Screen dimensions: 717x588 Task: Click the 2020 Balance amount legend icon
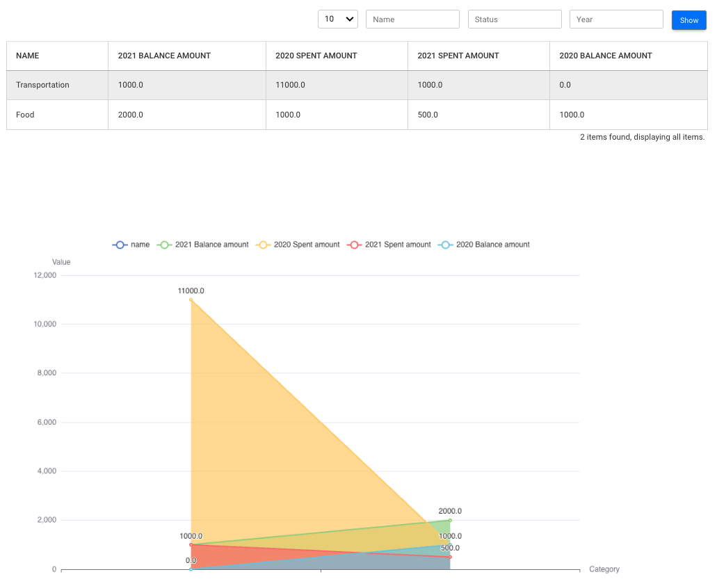coord(446,245)
